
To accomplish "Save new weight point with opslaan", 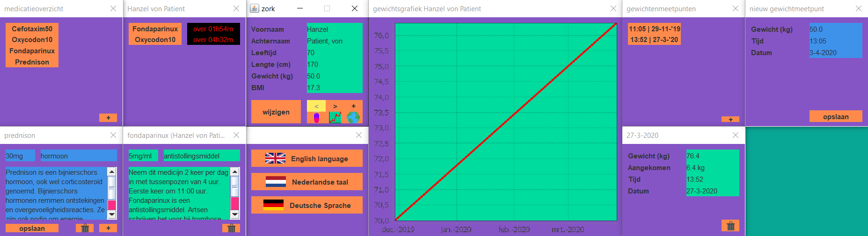I will click(x=836, y=116).
